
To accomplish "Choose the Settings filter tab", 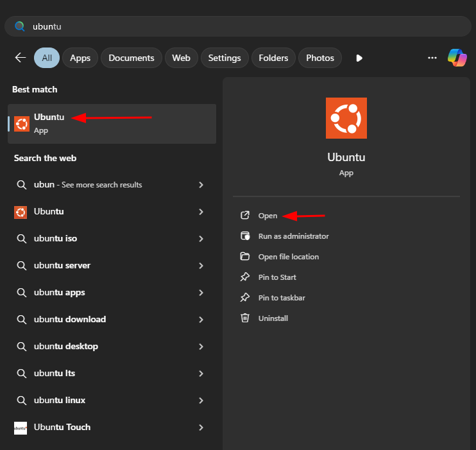I will [225, 58].
